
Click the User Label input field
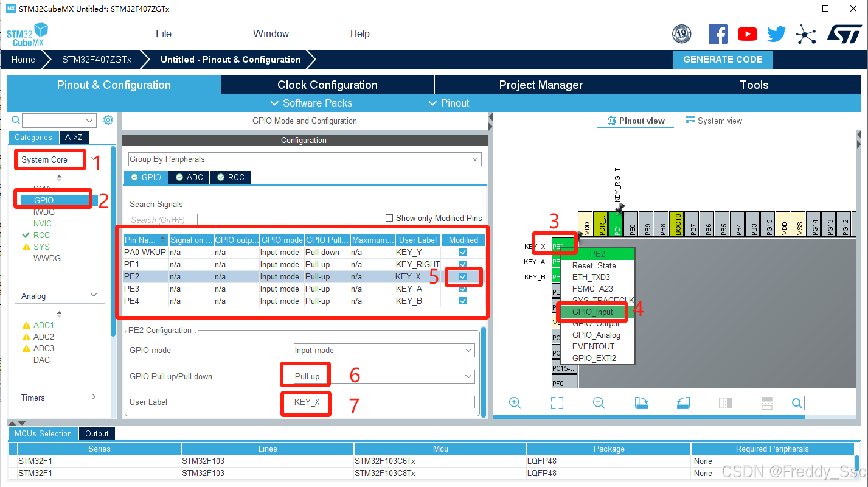tap(384, 402)
